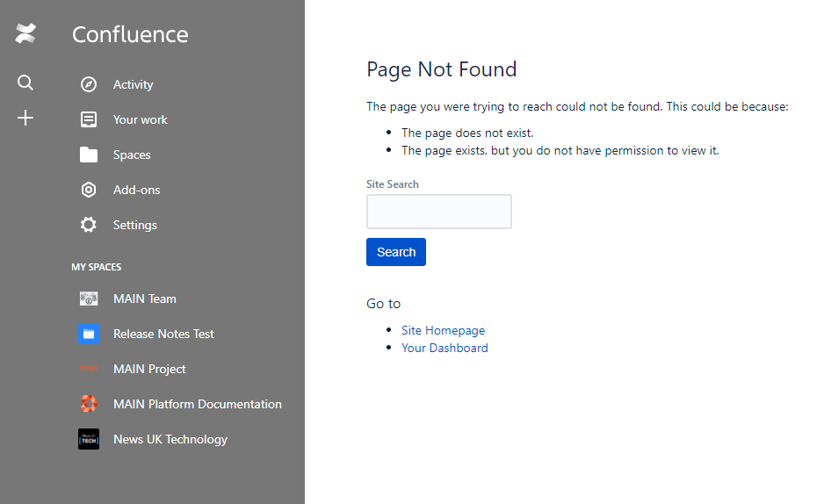Click the Settings gear icon
Viewport: 831px width, 504px height.
point(89,225)
